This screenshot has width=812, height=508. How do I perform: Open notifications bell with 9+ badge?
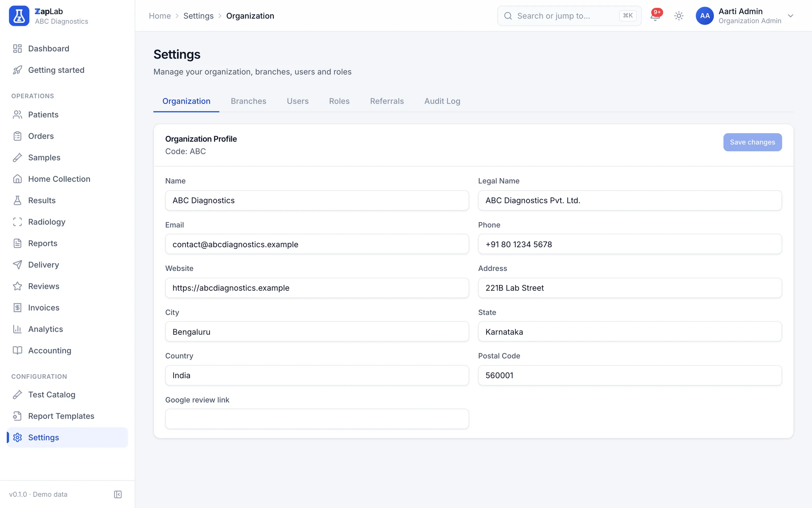pyautogui.click(x=655, y=16)
